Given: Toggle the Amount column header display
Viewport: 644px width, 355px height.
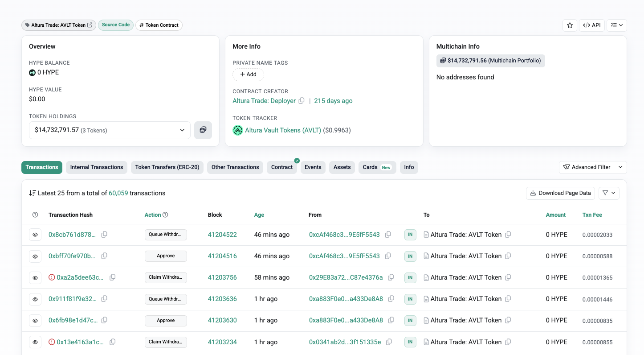Looking at the screenshot, I should [x=556, y=215].
